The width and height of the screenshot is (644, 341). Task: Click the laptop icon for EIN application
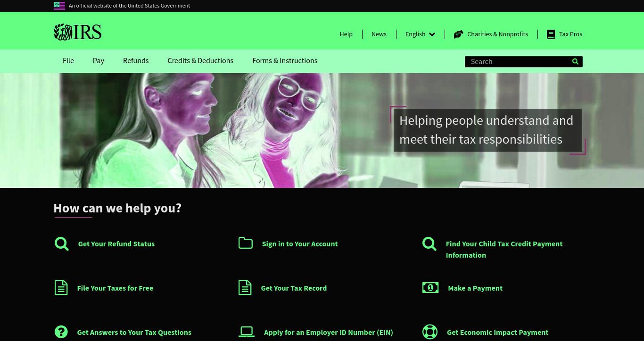247,332
